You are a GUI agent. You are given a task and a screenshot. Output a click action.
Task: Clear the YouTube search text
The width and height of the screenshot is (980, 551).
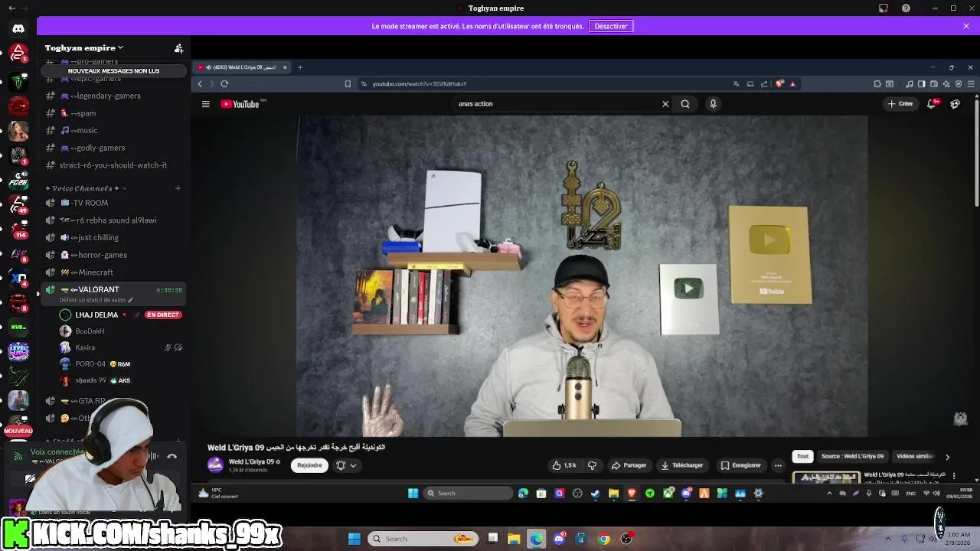pyautogui.click(x=665, y=104)
